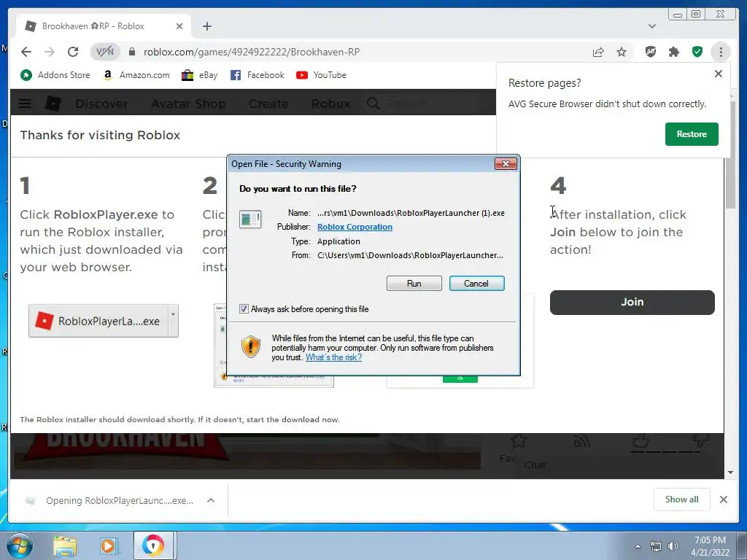Open Windows Explorer from the taskbar
This screenshot has height=560, width=747.
[x=65, y=546]
